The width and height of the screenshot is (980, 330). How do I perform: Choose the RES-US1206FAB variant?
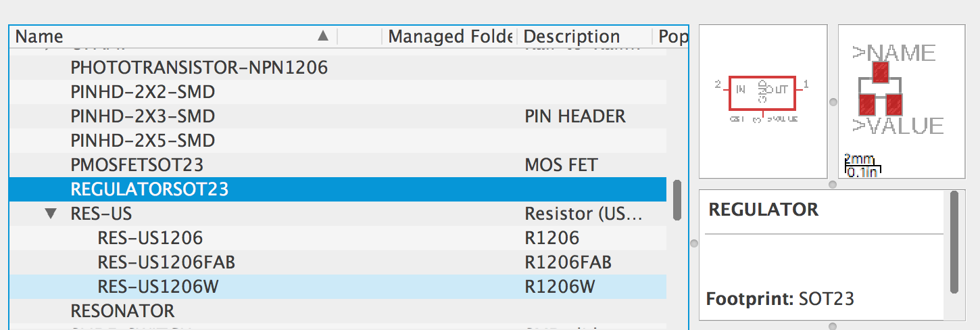coord(338,262)
